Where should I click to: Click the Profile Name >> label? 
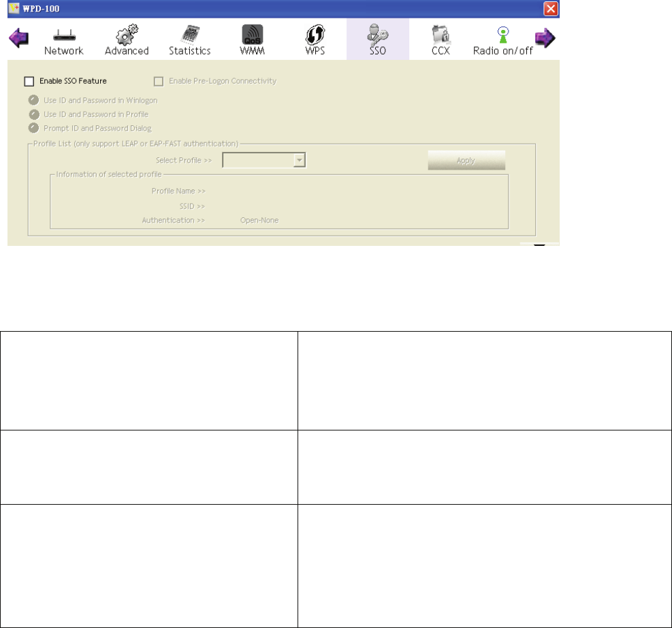(178, 191)
